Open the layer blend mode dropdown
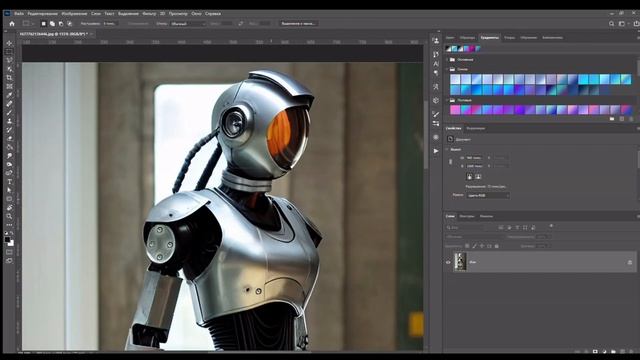The height and width of the screenshot is (360, 640). coord(474,237)
